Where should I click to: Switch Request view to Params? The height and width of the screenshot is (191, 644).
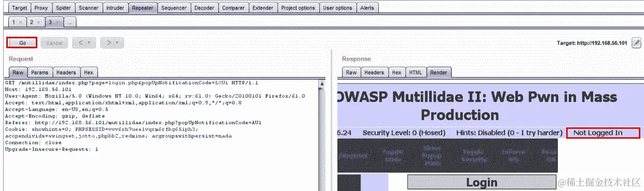click(39, 72)
